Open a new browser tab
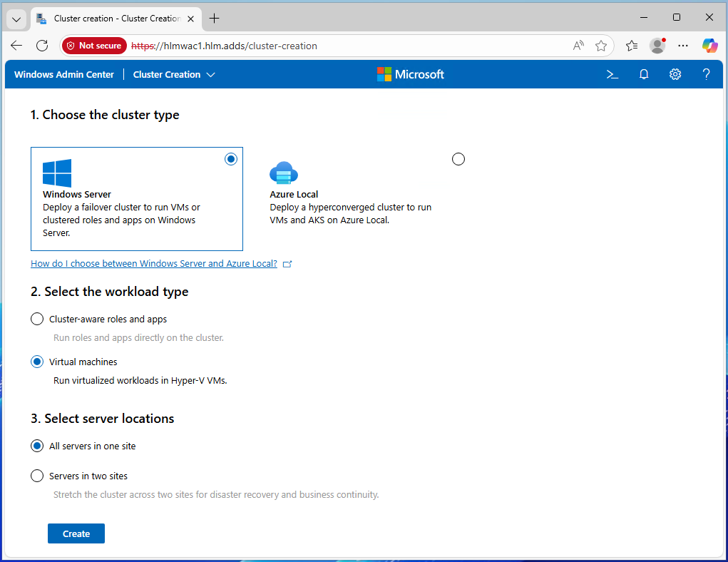The height and width of the screenshot is (562, 728). (214, 19)
